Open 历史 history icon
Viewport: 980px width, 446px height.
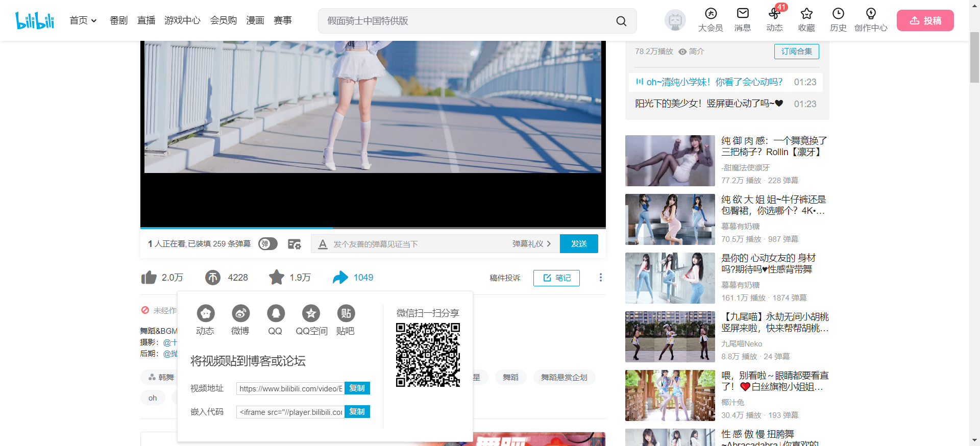(x=838, y=20)
